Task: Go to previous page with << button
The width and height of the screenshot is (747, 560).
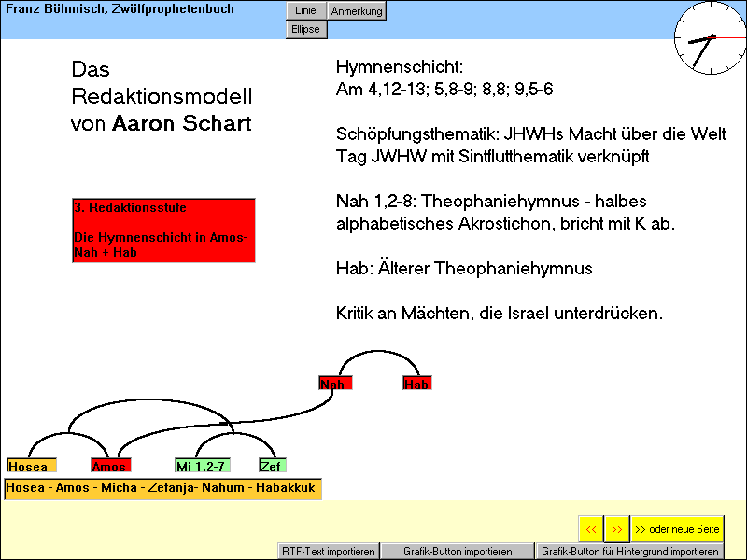Action: click(x=591, y=529)
